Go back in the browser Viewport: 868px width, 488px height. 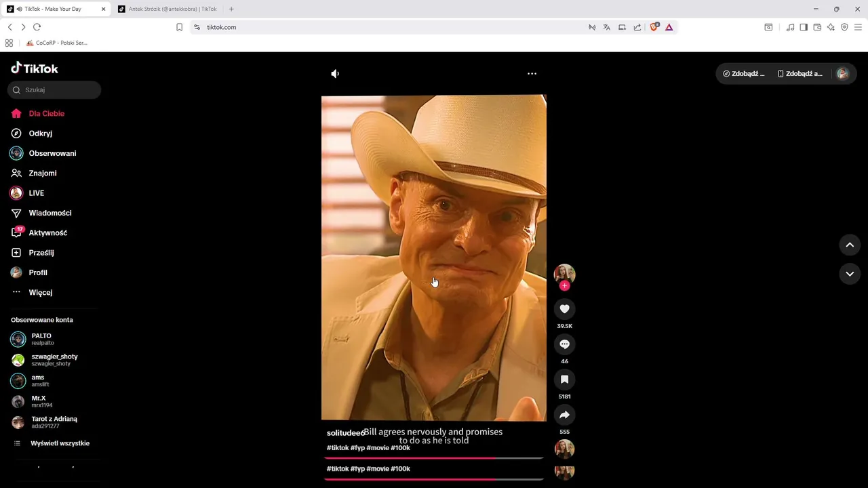tap(9, 27)
